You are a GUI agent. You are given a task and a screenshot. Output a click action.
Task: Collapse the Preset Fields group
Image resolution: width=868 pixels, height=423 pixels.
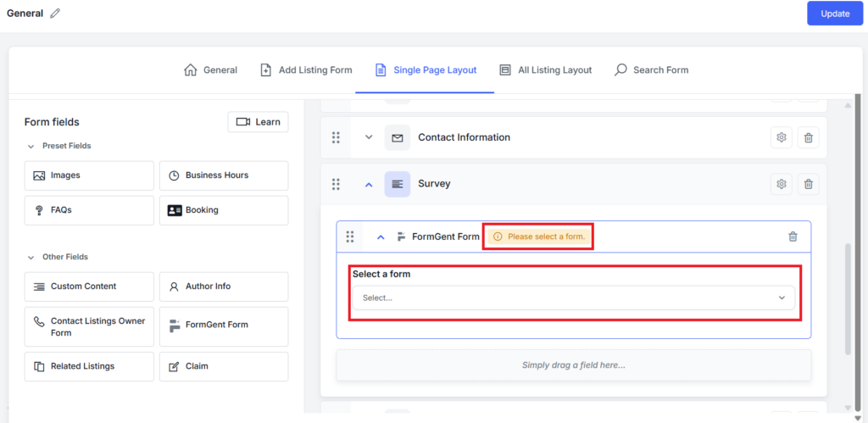[31, 146]
